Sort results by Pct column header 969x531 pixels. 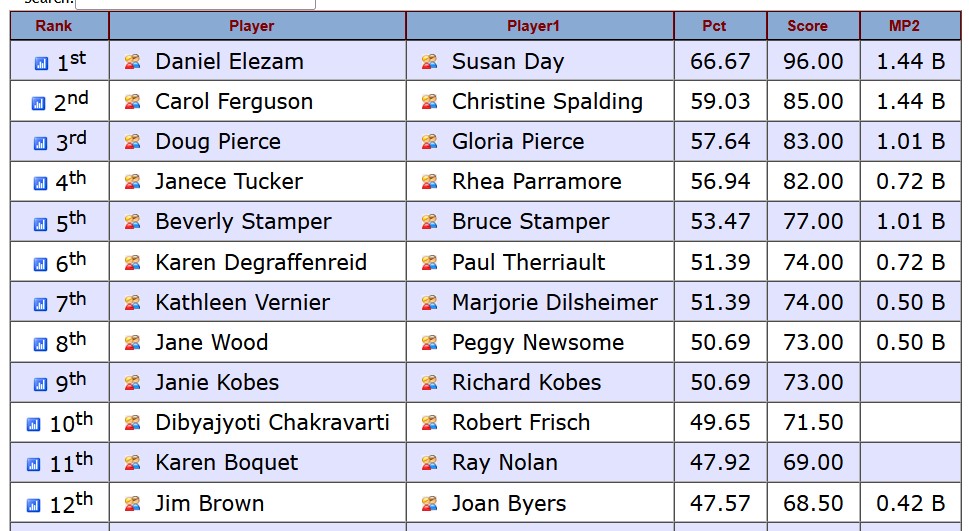pos(714,26)
